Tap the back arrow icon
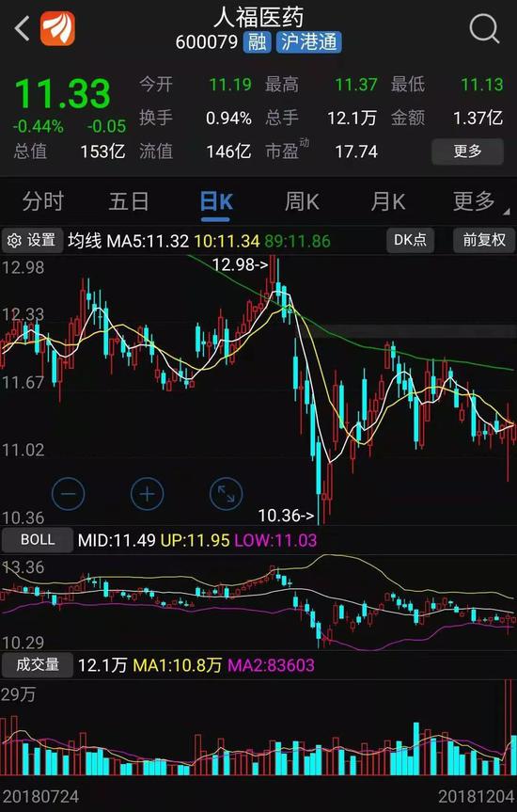The image size is (517, 812). click(x=22, y=28)
